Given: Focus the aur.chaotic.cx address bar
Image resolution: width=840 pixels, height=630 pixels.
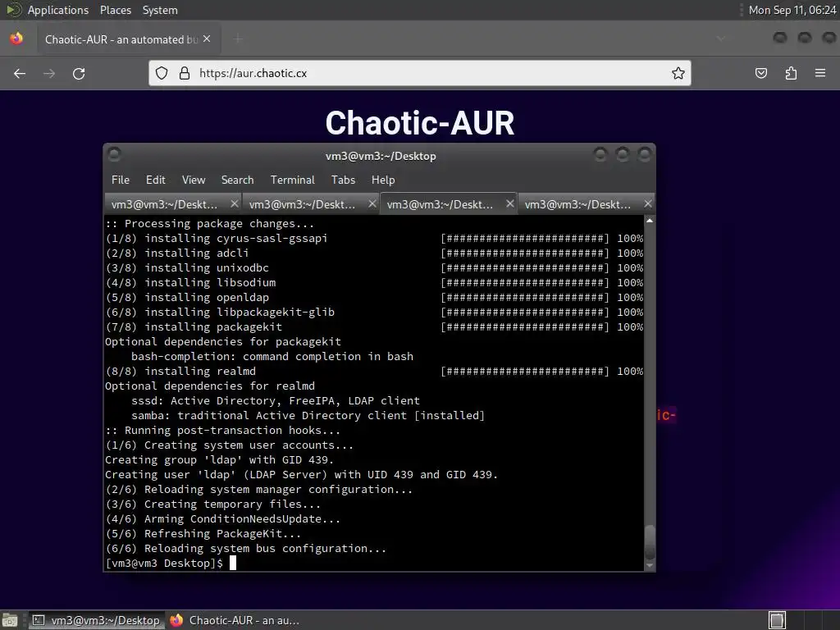Looking at the screenshot, I should click(419, 73).
